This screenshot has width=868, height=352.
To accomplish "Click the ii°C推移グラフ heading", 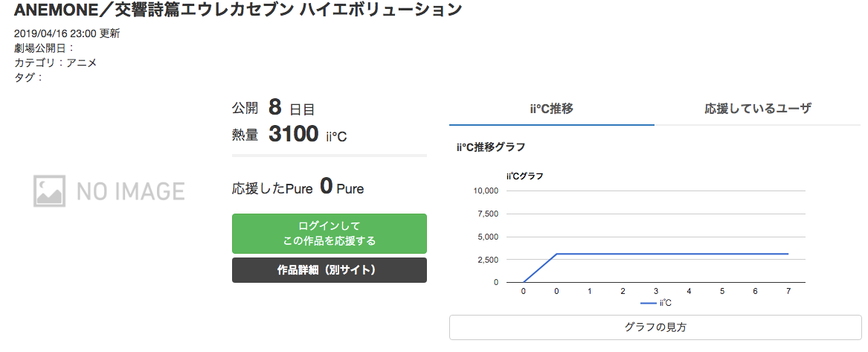I will [491, 147].
